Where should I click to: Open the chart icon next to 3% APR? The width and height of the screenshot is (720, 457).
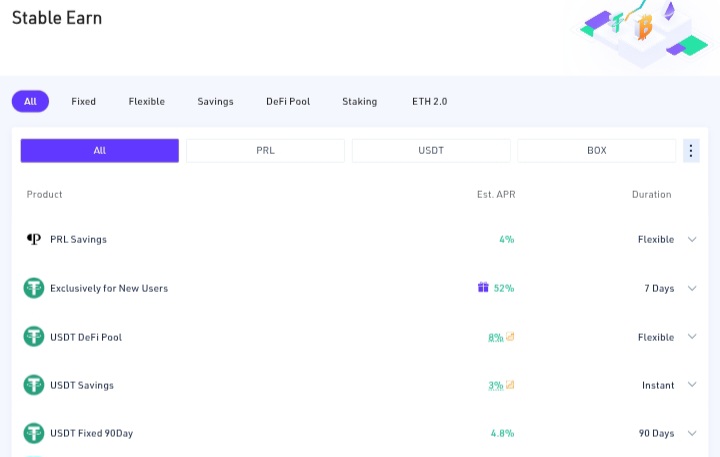510,385
